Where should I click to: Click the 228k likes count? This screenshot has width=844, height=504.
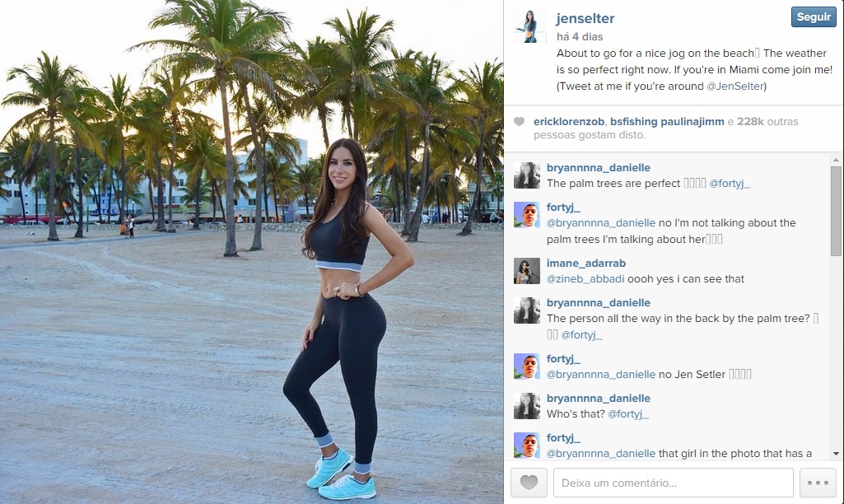pyautogui.click(x=750, y=122)
